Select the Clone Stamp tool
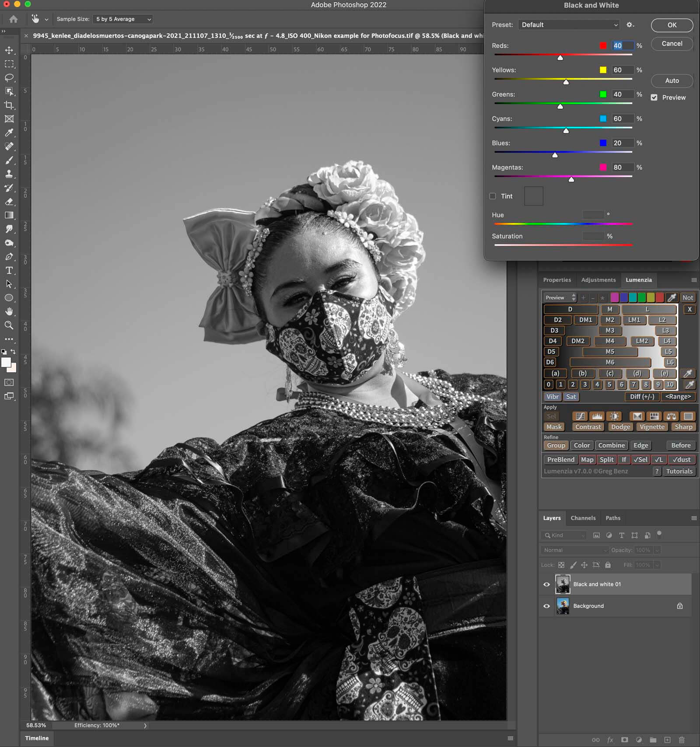Image resolution: width=700 pixels, height=747 pixels. coord(9,174)
